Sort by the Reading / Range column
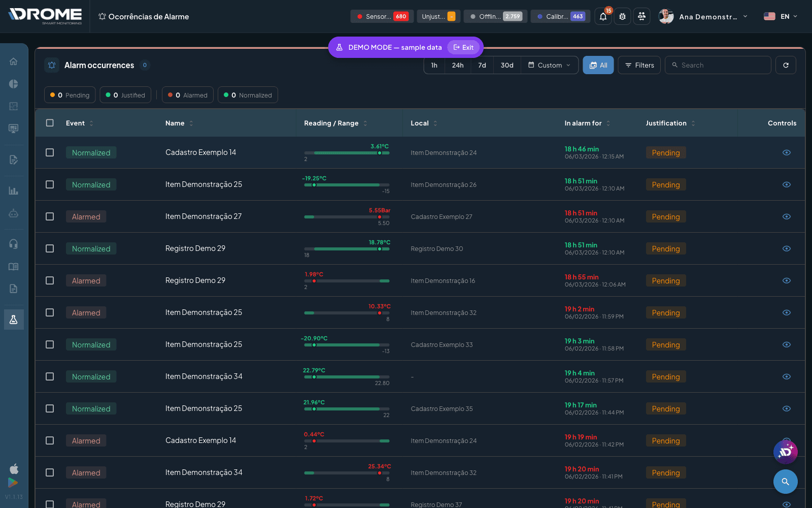This screenshot has width=812, height=508. click(x=335, y=123)
